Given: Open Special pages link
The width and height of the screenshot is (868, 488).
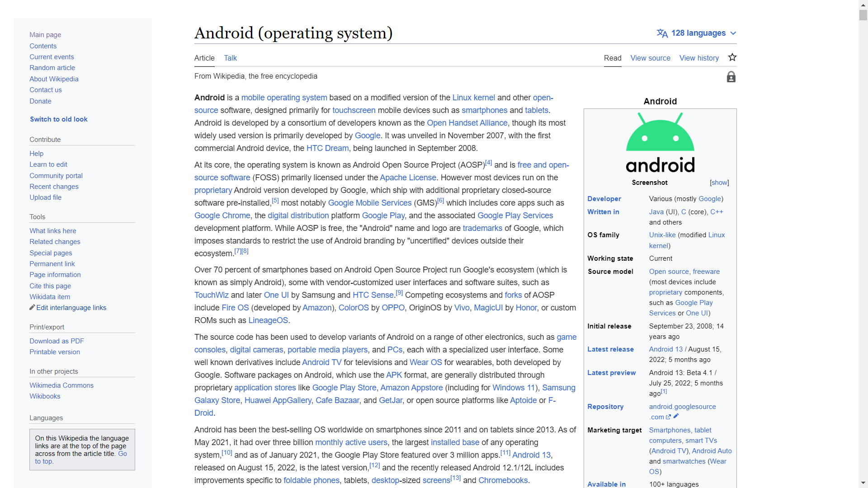Looking at the screenshot, I should pos(51,253).
